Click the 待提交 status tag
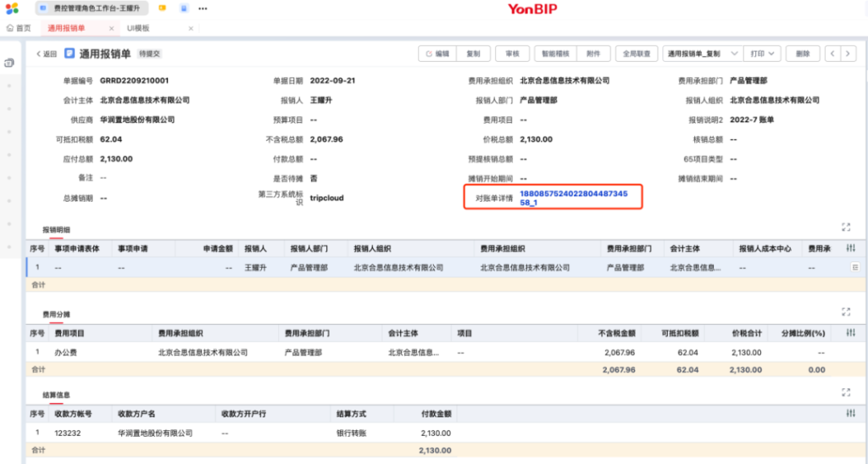Image resolution: width=868 pixels, height=464 pixels. pos(149,53)
